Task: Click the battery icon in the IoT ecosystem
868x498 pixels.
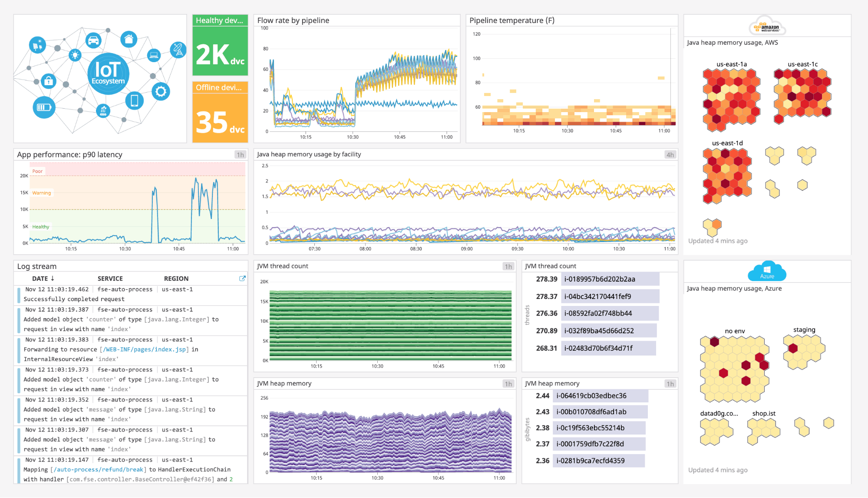Action: pos(43,107)
